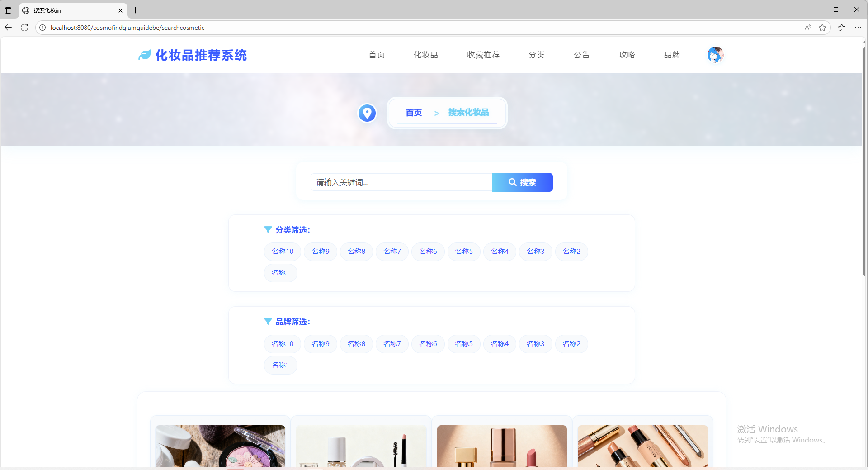This screenshot has width=868, height=470.
Task: Select brand filter 名称8
Action: (x=356, y=344)
